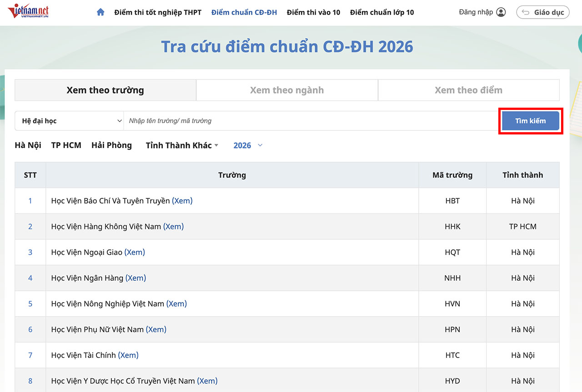Filter by Hải Phòng

point(112,145)
